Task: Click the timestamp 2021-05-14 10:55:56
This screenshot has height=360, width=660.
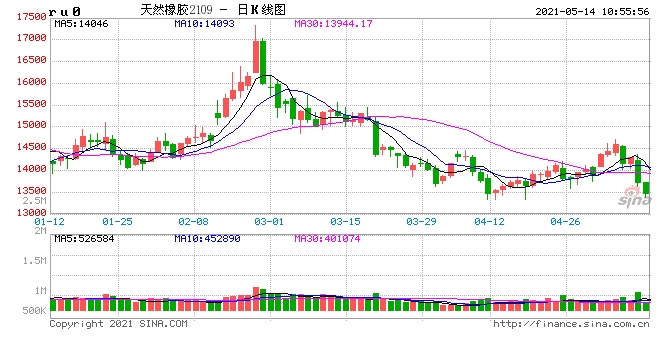Action: (592, 11)
